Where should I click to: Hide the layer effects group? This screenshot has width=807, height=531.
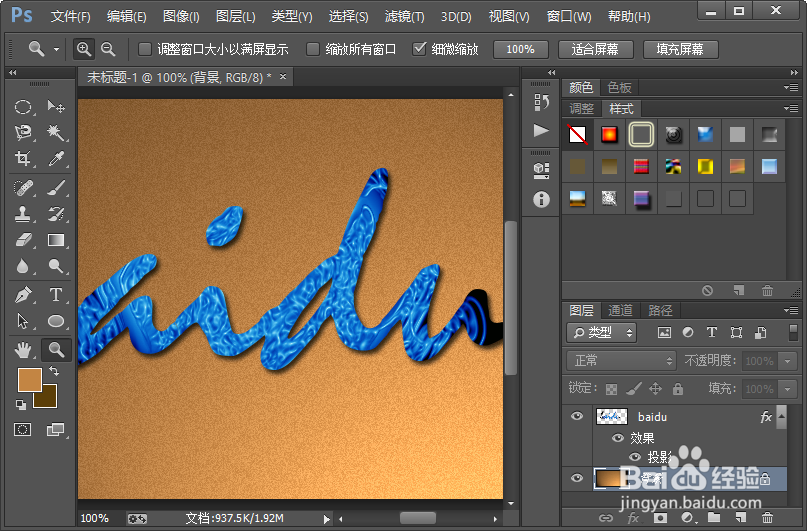pos(618,438)
